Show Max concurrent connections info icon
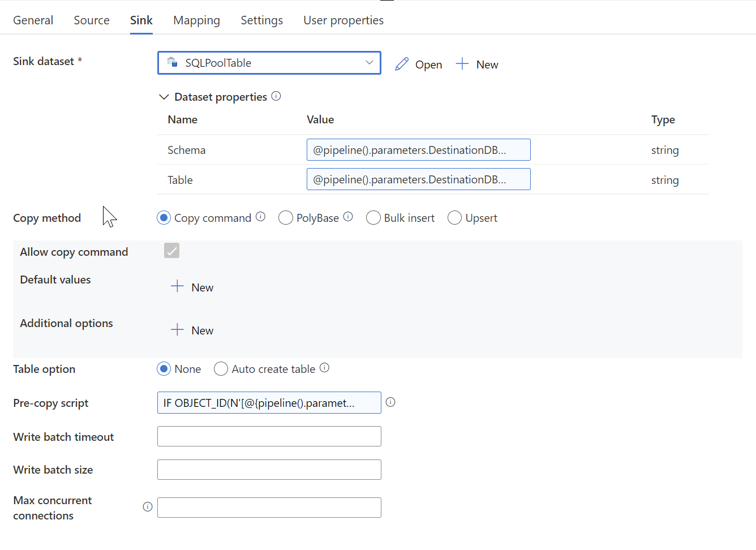This screenshot has height=550, width=756. 148,507
